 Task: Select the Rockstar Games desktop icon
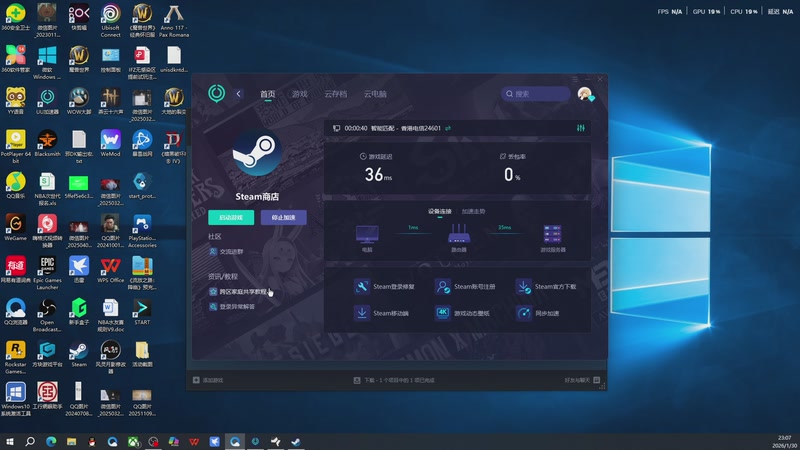coord(15,358)
